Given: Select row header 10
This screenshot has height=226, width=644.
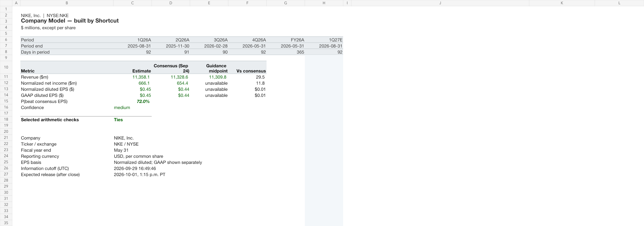Looking at the screenshot, I should click(x=6, y=67).
